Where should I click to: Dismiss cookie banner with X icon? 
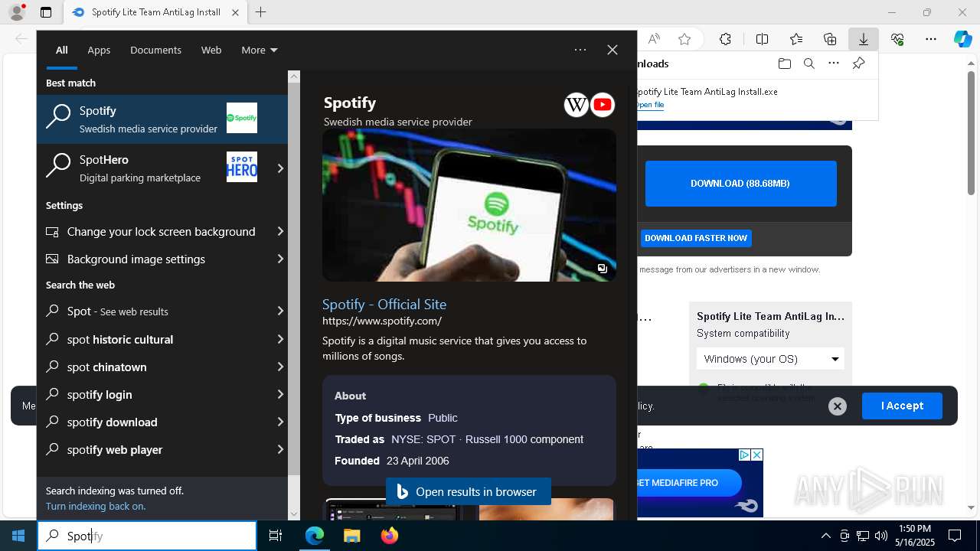tap(838, 406)
